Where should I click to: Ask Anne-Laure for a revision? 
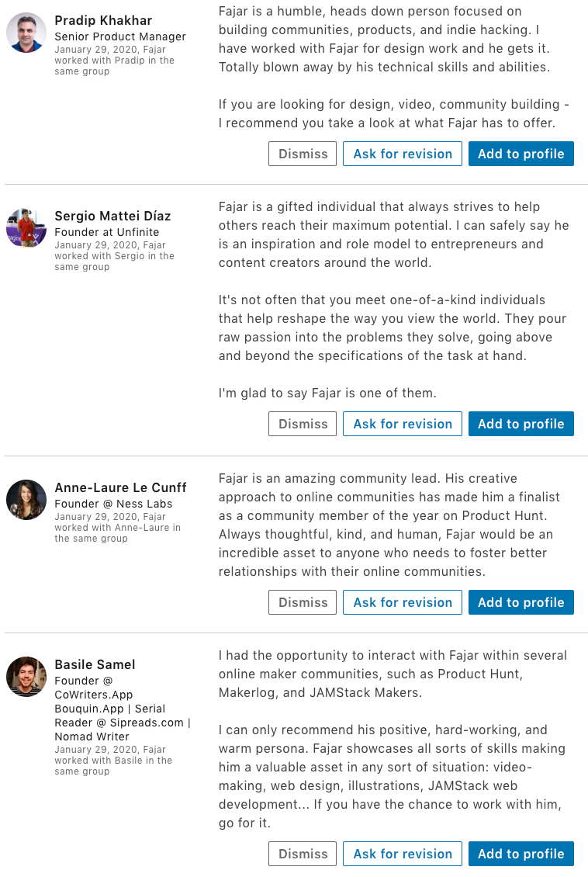coord(403,602)
